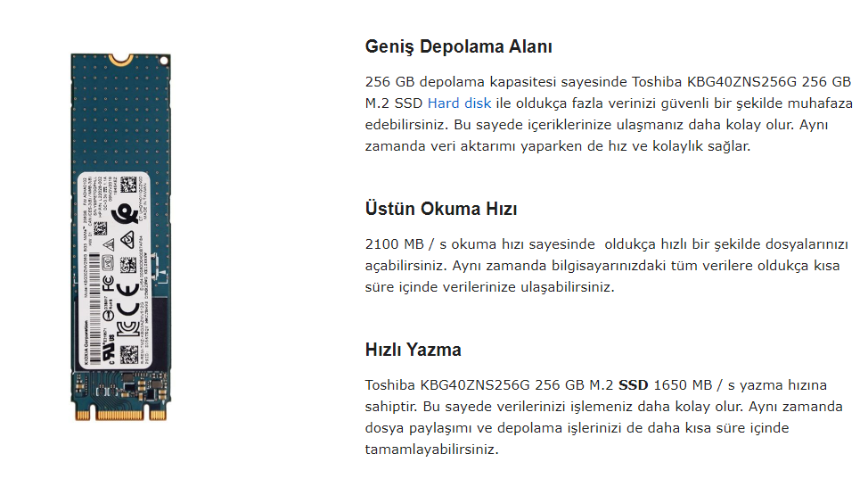The image size is (868, 495).
Task: Click the "1650 MB / s yazma hızına" text
Action: coord(741,384)
